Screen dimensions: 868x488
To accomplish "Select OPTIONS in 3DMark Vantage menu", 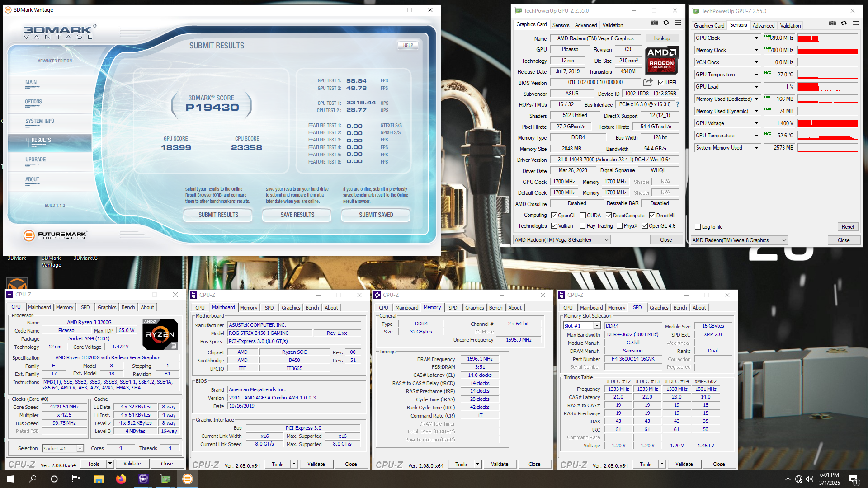I will (33, 102).
